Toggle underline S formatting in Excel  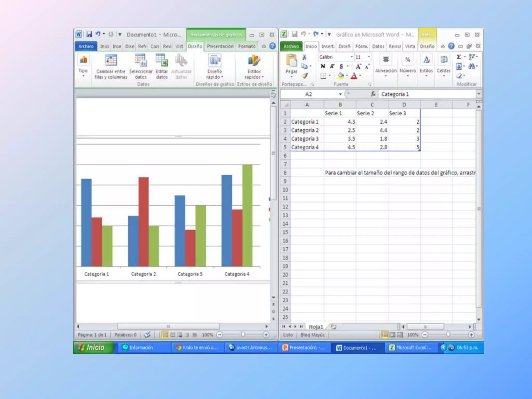click(x=341, y=66)
